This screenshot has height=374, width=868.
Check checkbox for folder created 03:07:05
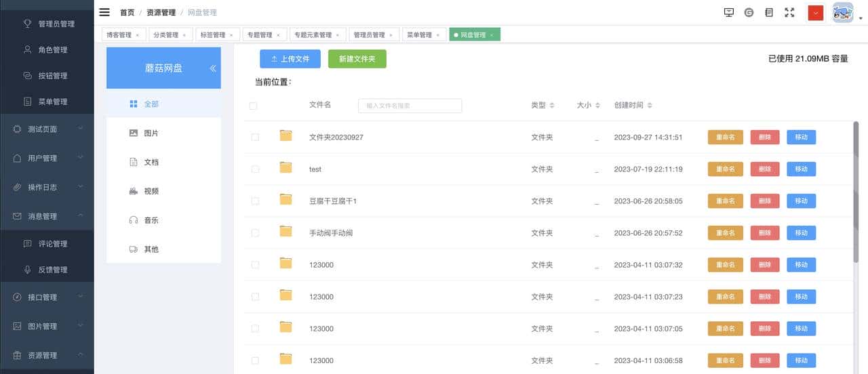[255, 328]
